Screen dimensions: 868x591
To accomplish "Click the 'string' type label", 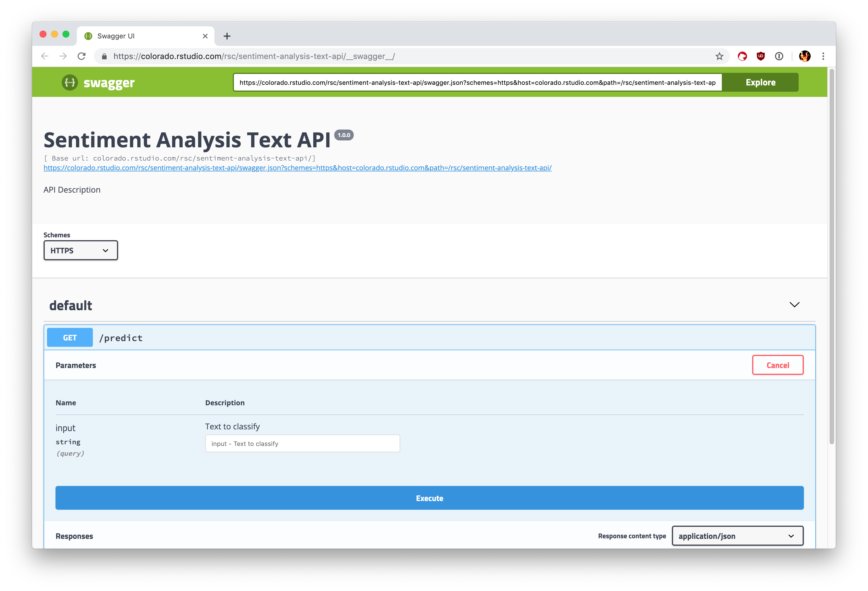I will pos(68,442).
